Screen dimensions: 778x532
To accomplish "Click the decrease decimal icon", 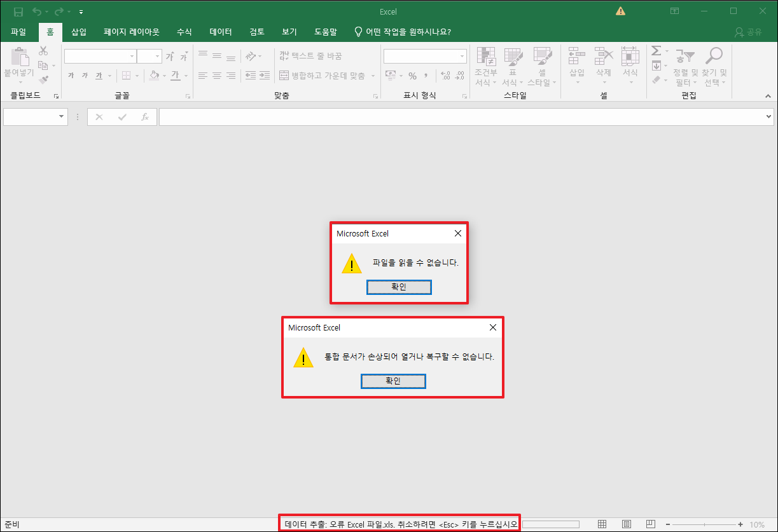I will click(459, 76).
